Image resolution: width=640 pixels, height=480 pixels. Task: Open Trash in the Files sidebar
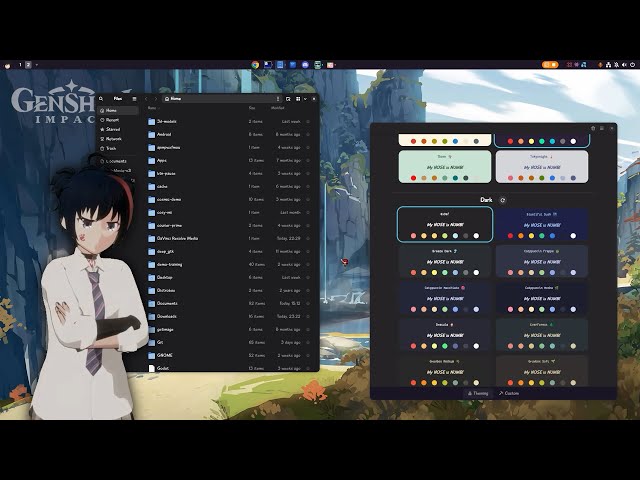[x=118, y=148]
